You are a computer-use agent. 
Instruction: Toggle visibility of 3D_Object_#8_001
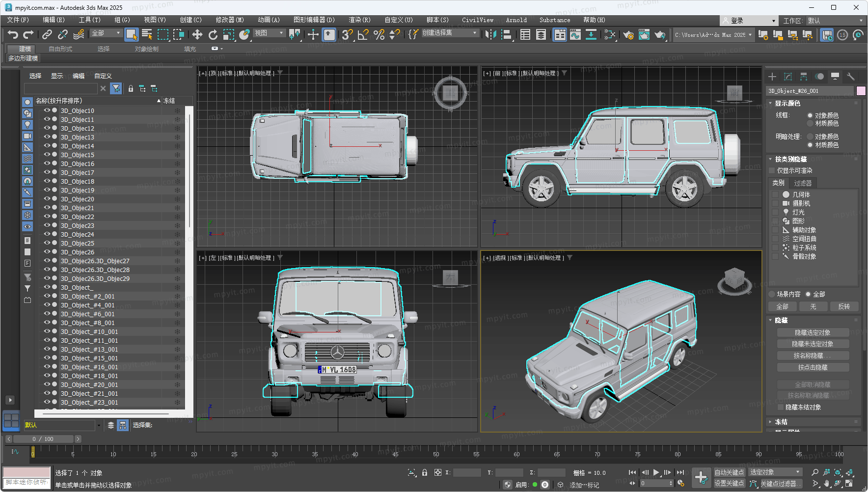[x=47, y=323]
